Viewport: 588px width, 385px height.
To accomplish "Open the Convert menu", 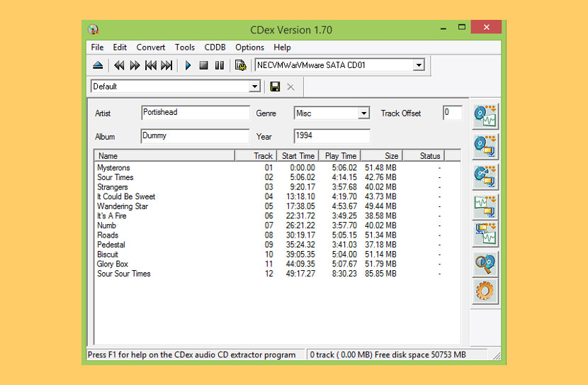I will point(150,48).
